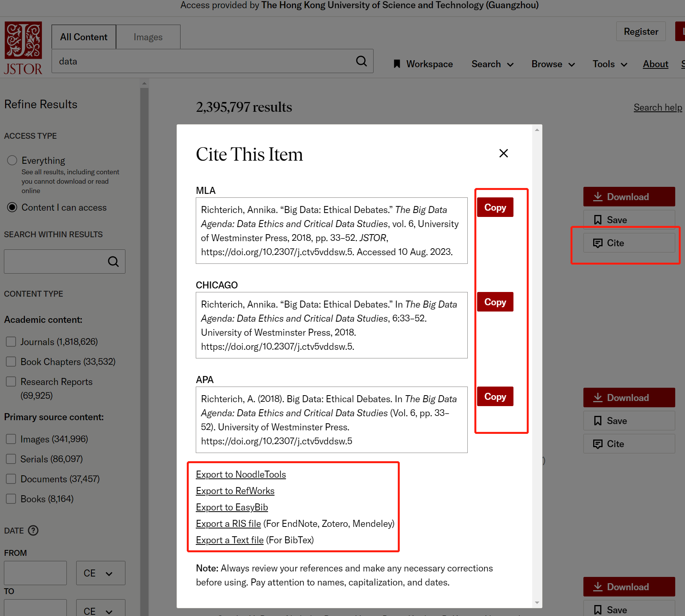Click the magnifier in Search Within Results
This screenshot has width=685, height=616.
click(113, 261)
